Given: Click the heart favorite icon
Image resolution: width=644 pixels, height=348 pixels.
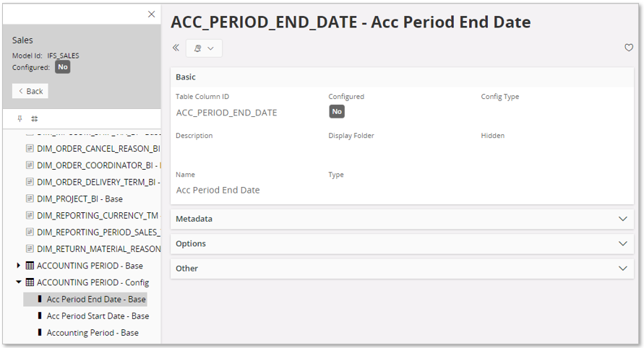Looking at the screenshot, I should coord(629,48).
